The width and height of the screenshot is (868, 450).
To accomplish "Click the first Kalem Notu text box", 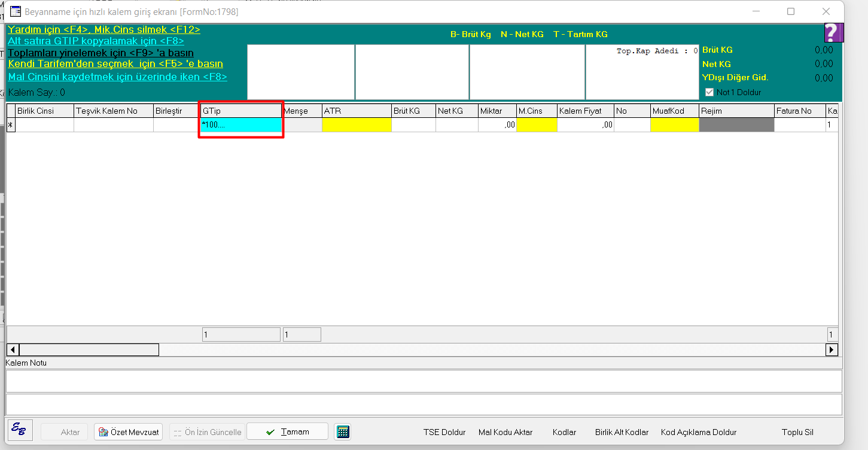I will coord(424,381).
